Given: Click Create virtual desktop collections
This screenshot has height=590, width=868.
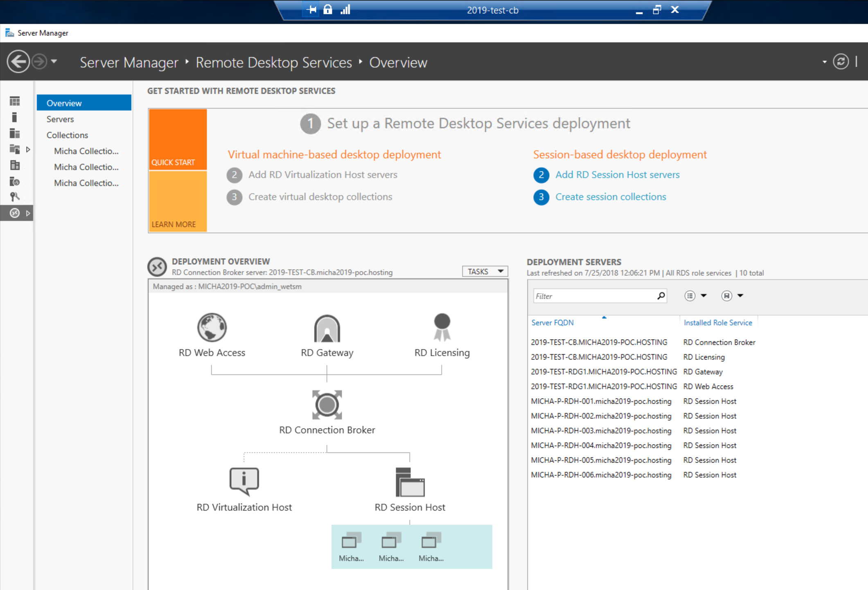Looking at the screenshot, I should (320, 197).
